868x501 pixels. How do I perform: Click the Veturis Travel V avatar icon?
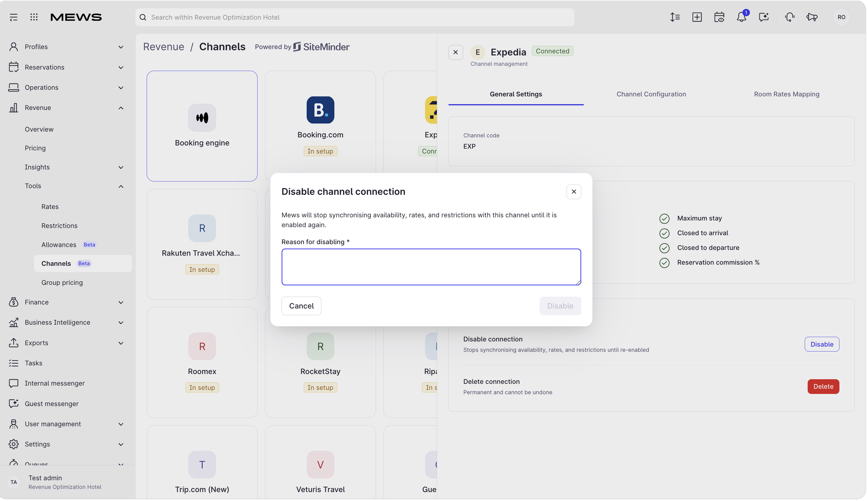tap(320, 465)
